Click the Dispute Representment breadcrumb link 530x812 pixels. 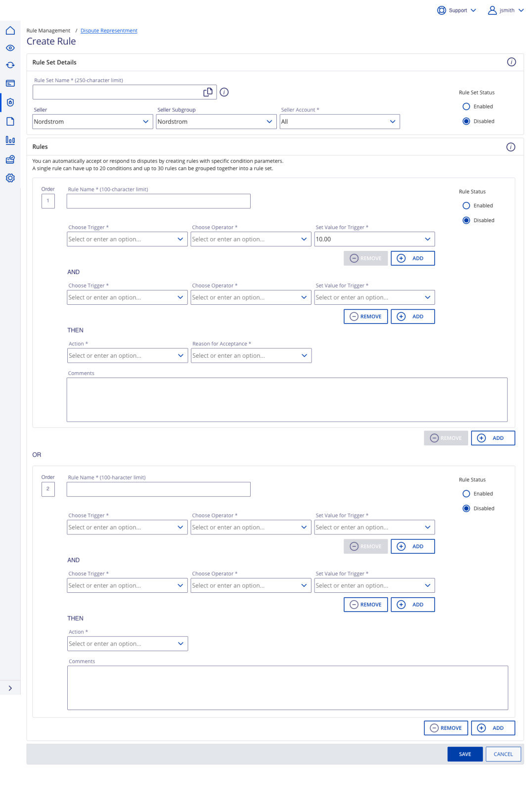(109, 31)
